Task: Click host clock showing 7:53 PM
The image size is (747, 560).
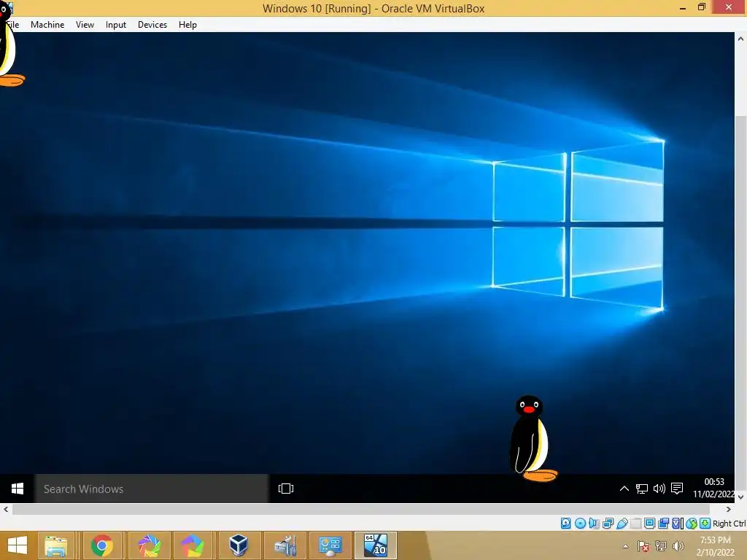Action: point(715,546)
